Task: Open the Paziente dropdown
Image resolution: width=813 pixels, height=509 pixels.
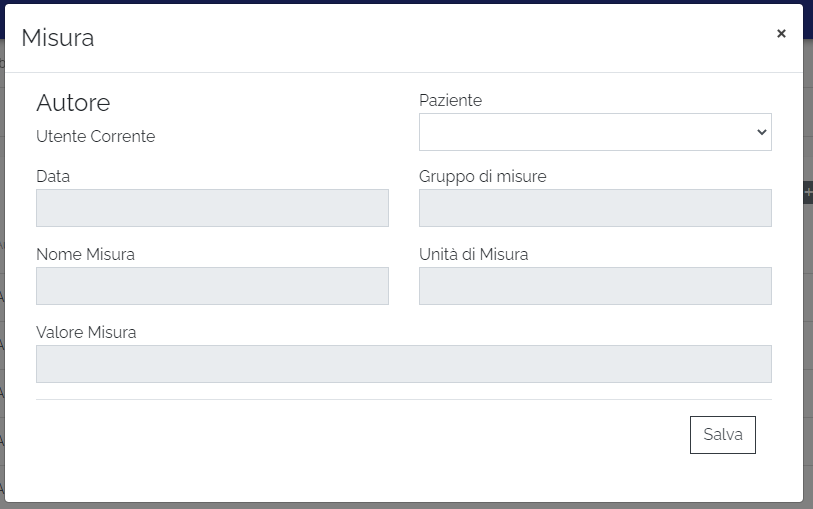Action: 594,132
